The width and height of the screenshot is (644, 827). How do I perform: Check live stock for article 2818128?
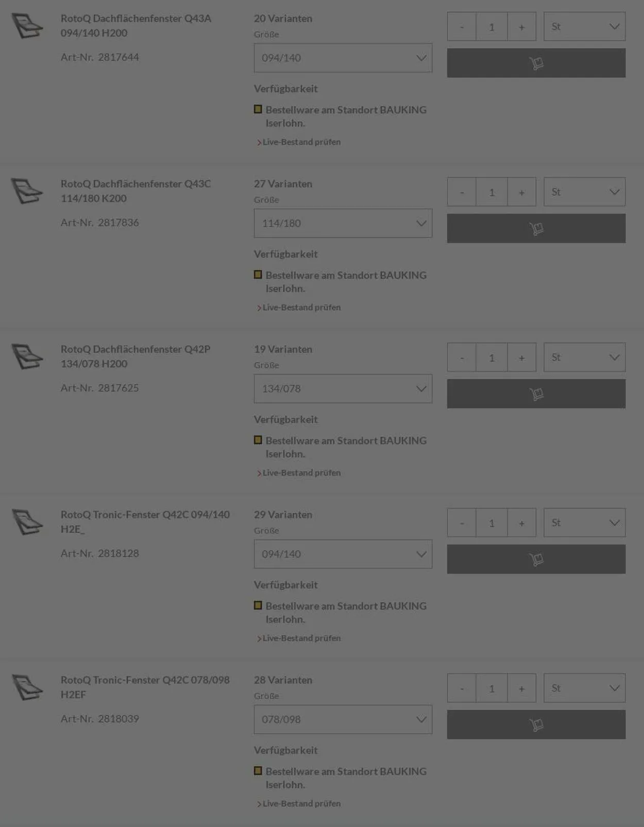point(301,638)
